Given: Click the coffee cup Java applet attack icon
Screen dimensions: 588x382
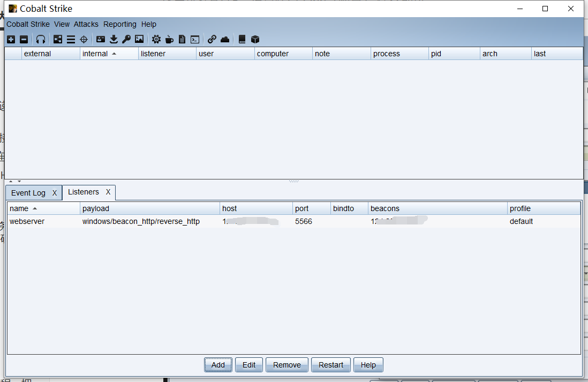Looking at the screenshot, I should point(169,39).
